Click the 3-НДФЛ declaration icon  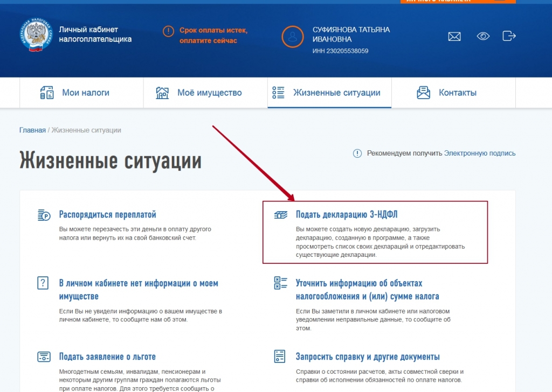point(280,215)
